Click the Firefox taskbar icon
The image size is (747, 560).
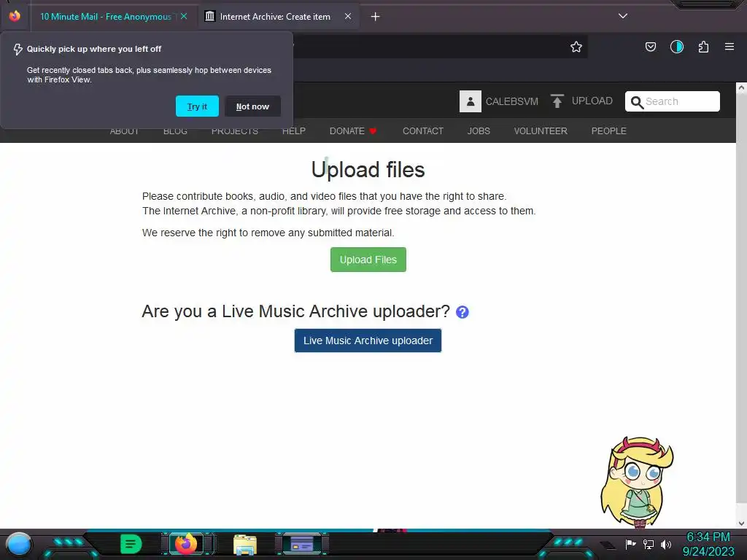(x=186, y=544)
